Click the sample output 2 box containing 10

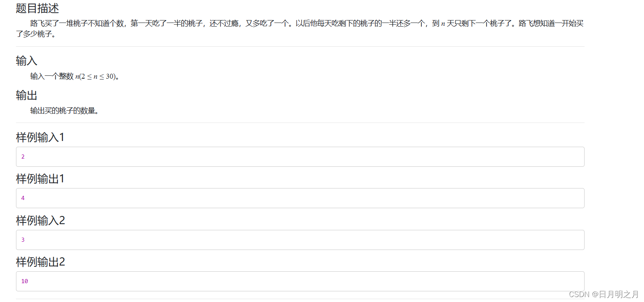point(300,281)
